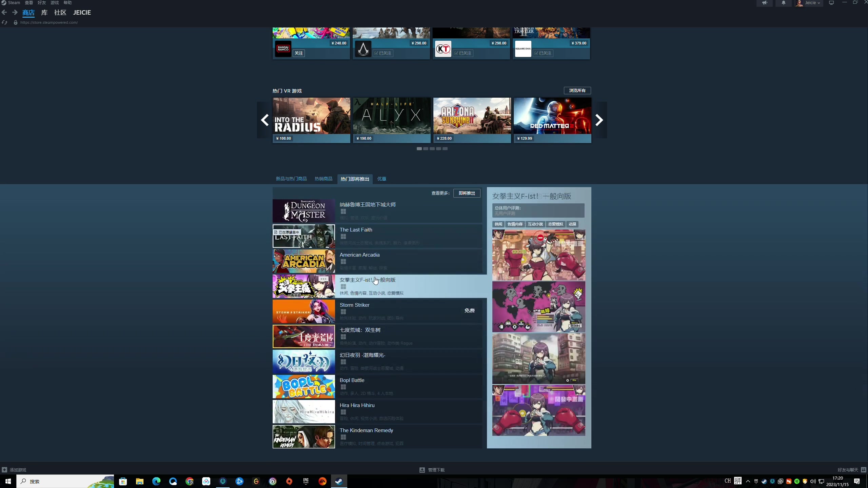Open the Steam menu

tap(11, 3)
